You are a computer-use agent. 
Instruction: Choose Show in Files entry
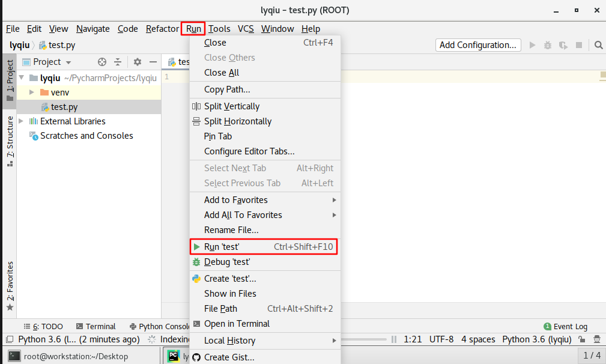(x=265, y=294)
